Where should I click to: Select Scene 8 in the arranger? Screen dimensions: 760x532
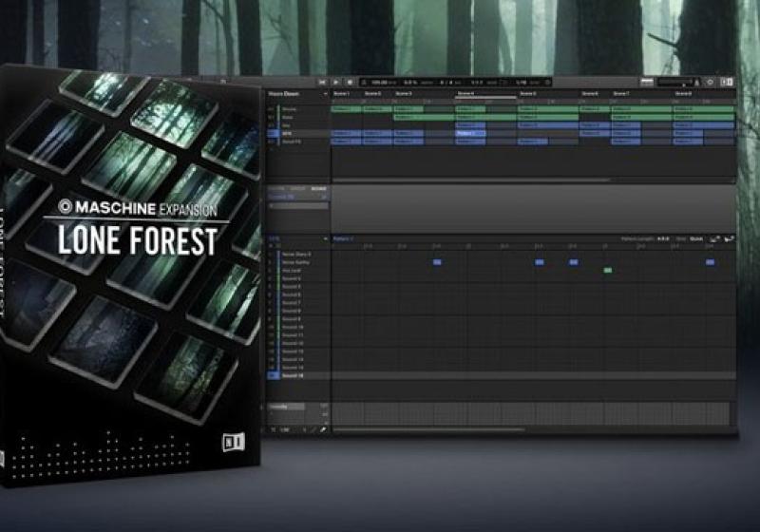[683, 93]
